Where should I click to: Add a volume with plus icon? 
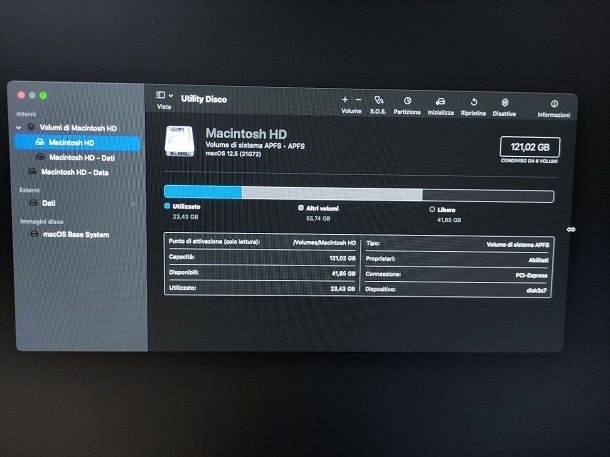coord(345,100)
